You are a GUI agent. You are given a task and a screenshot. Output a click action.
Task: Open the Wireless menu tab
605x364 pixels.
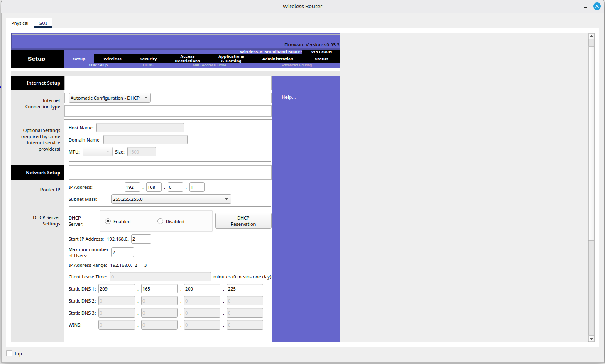(113, 59)
